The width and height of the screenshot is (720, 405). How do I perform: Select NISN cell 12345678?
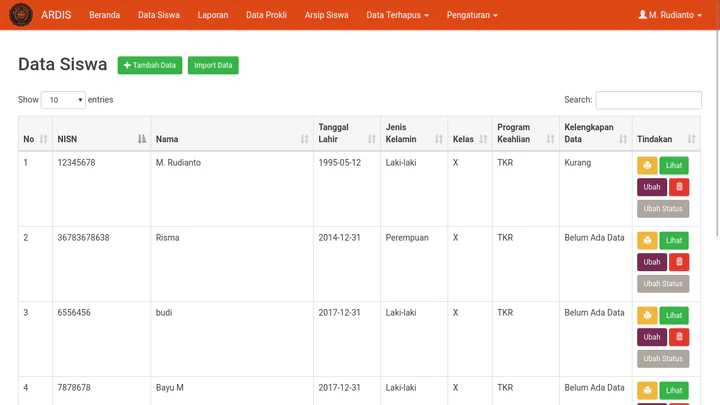pyautogui.click(x=76, y=163)
